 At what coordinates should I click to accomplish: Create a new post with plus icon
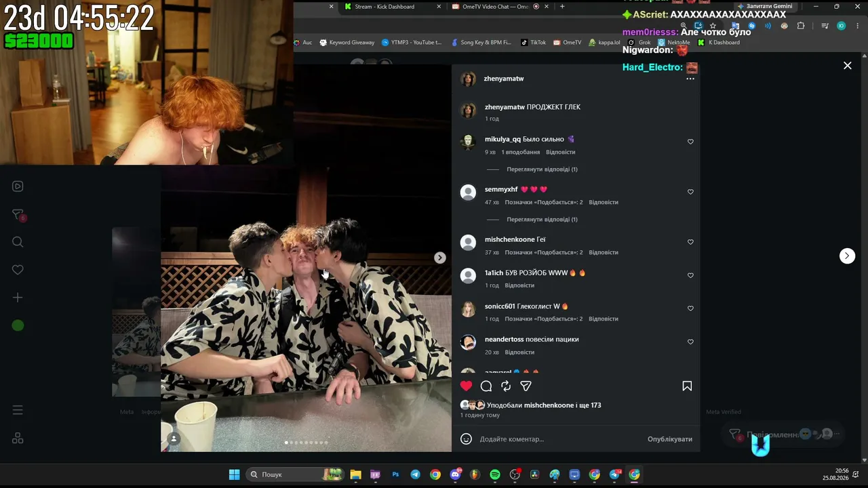(x=18, y=298)
